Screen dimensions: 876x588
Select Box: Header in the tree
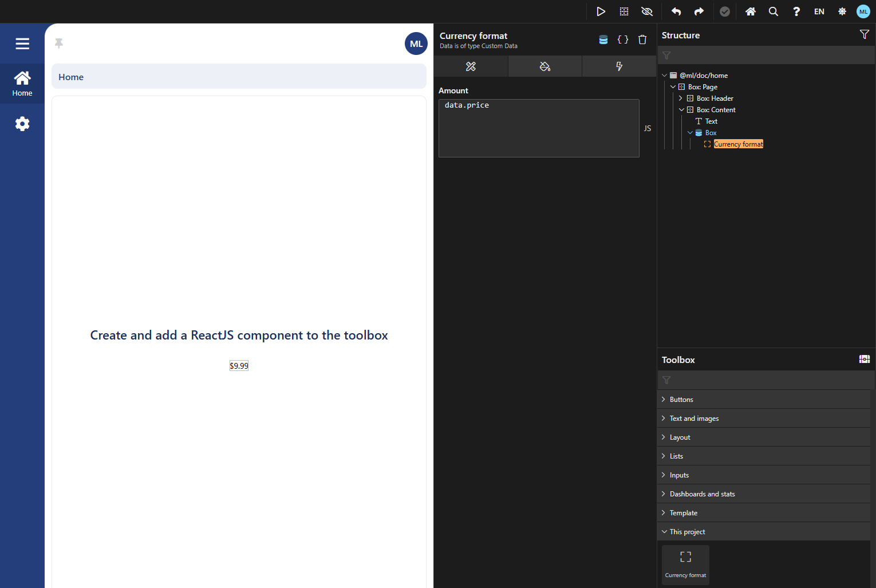[x=715, y=98]
